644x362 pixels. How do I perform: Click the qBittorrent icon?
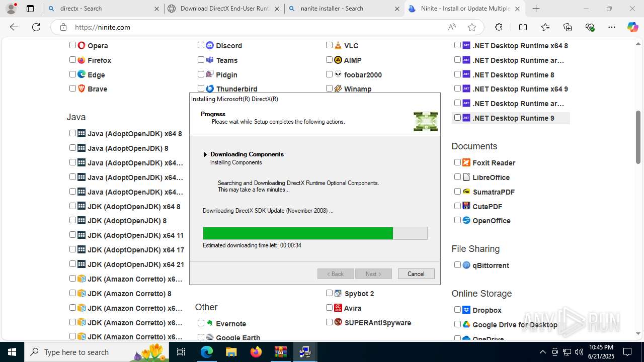(466, 265)
